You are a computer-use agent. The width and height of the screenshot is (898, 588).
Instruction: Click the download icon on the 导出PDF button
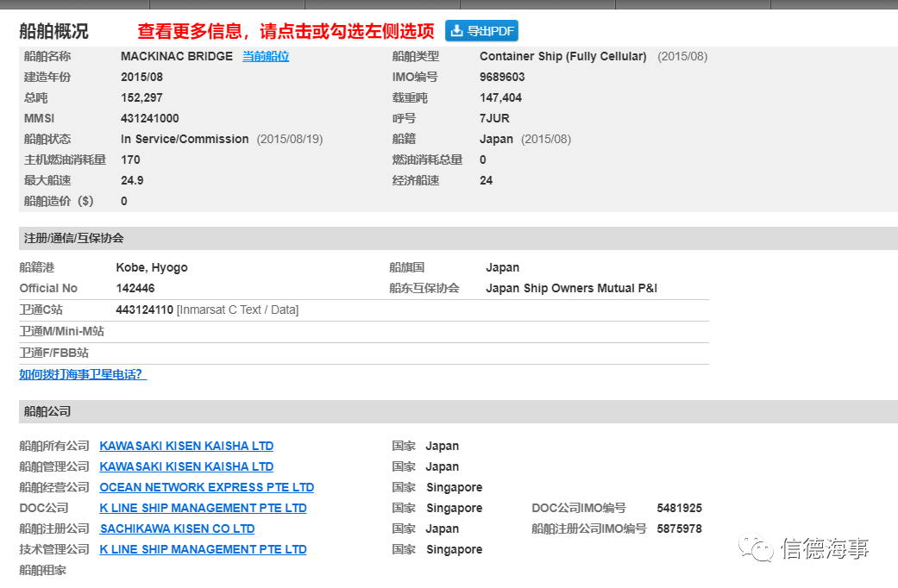[x=456, y=31]
